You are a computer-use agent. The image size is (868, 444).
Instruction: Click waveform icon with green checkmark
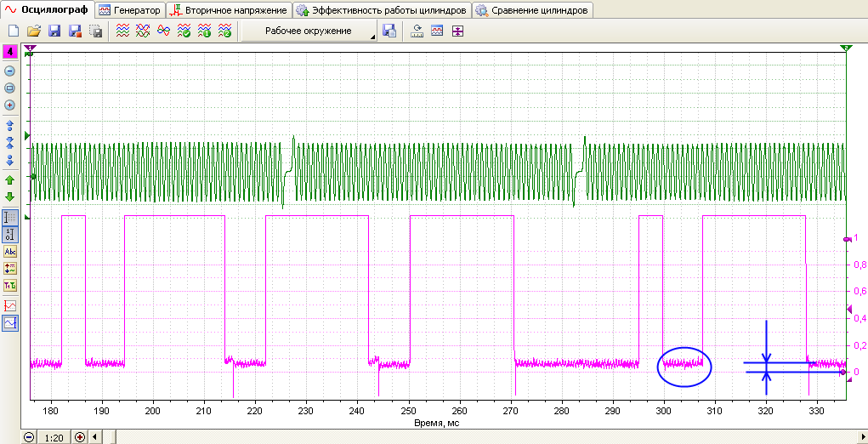(184, 31)
